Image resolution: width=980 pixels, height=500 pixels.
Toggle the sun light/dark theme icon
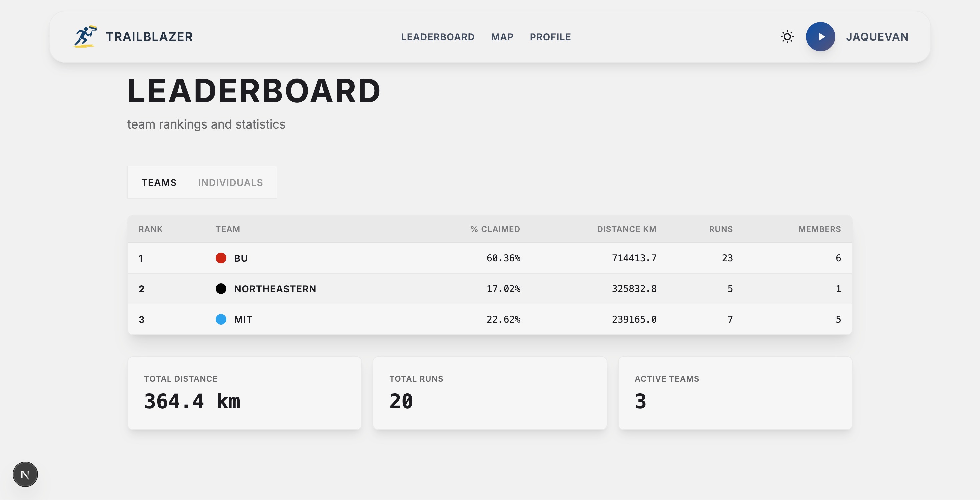click(787, 37)
